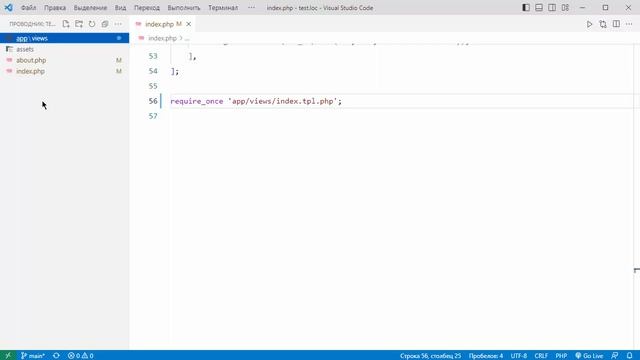The height and width of the screenshot is (360, 640).
Task: Change indentation via Пробелов: 4
Action: [x=486, y=356]
